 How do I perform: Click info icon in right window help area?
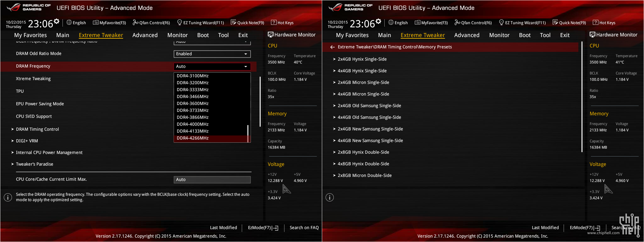point(330,197)
